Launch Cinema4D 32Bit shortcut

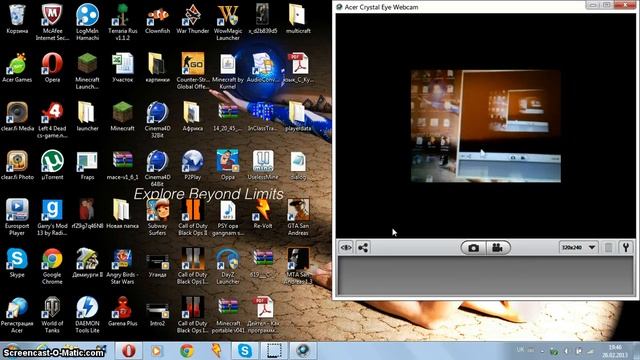coord(158,120)
